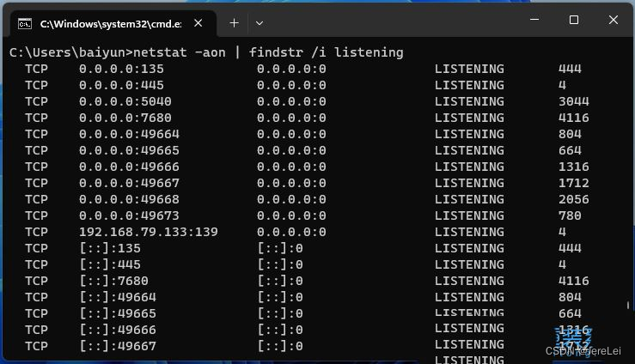Click address [::]:135
635x364 pixels.
[x=110, y=248]
